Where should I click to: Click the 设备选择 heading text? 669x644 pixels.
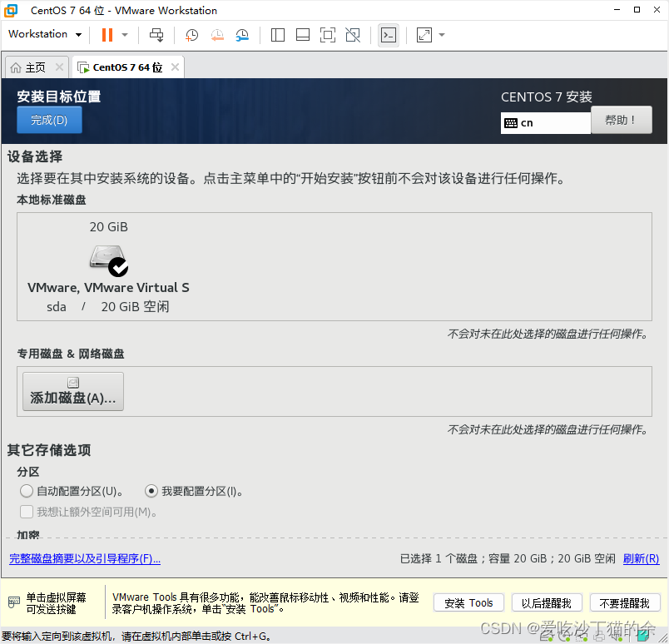[x=35, y=156]
